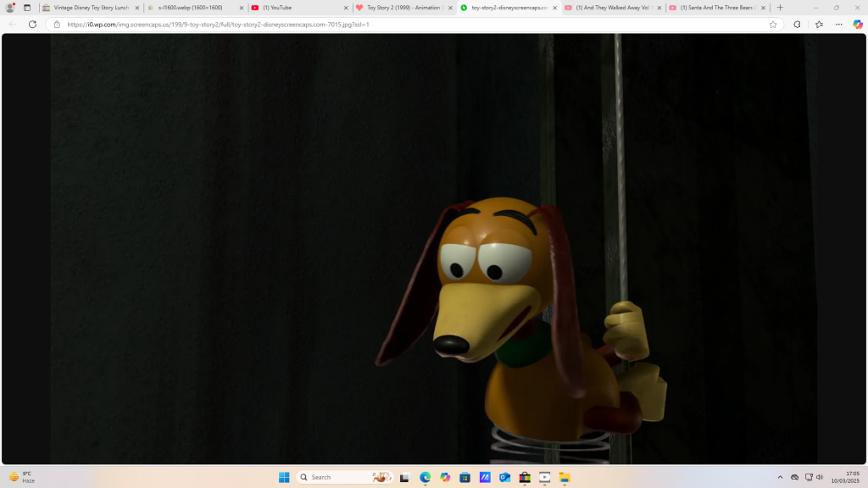Open Copilot sidebar icon in Edge
The height and width of the screenshot is (488, 868).
pyautogui.click(x=858, y=25)
